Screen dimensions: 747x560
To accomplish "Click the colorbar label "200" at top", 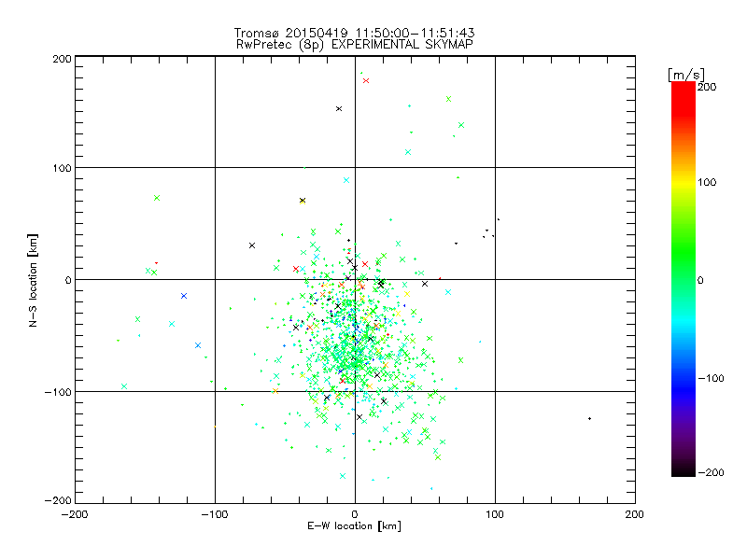I will coord(707,87).
